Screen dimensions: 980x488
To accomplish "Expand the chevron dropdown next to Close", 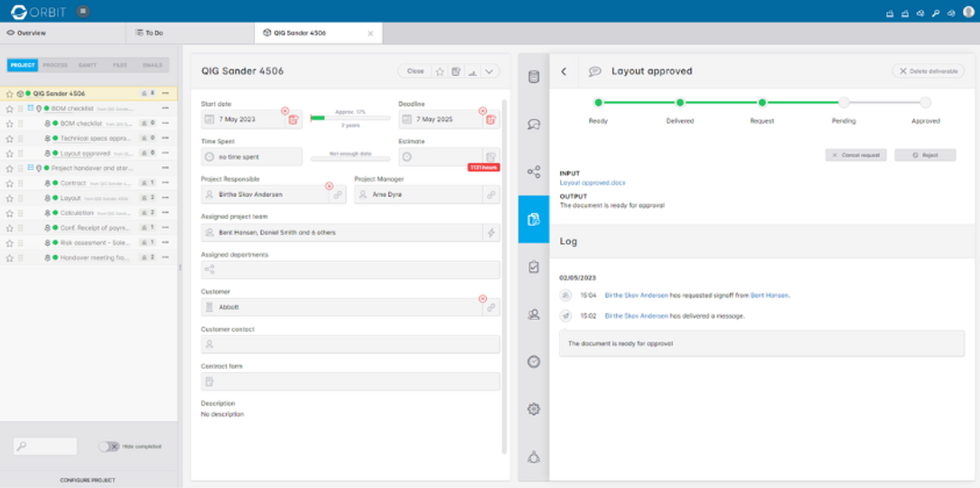I will point(489,71).
